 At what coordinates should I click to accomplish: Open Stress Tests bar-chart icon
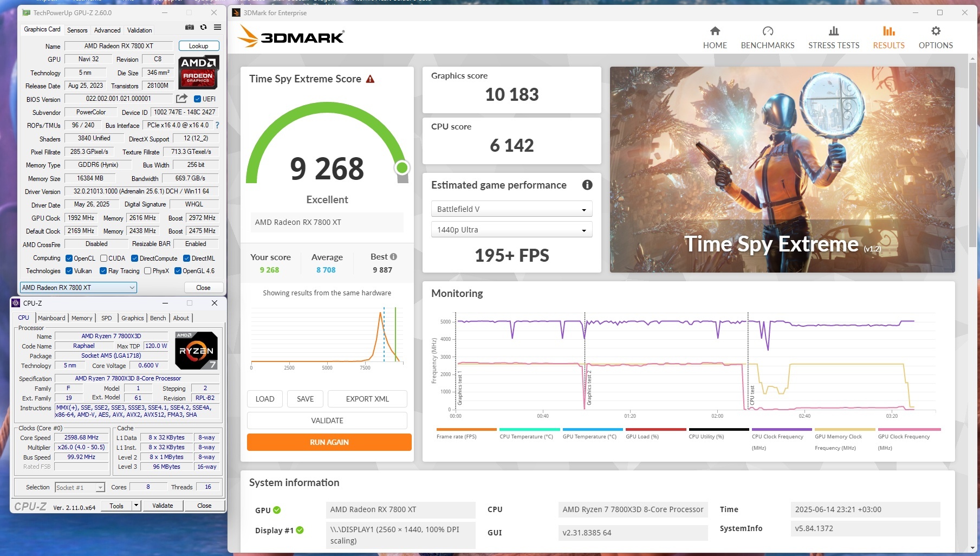pyautogui.click(x=834, y=31)
